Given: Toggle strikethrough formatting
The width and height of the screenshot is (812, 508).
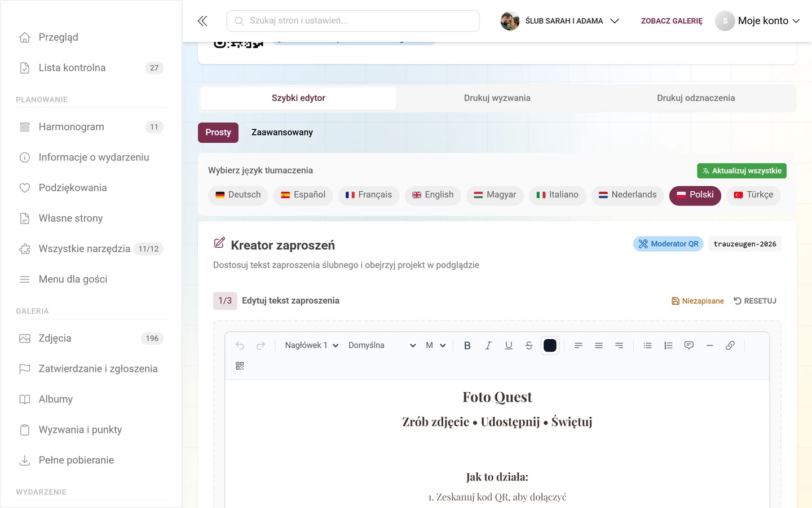Looking at the screenshot, I should (x=529, y=345).
